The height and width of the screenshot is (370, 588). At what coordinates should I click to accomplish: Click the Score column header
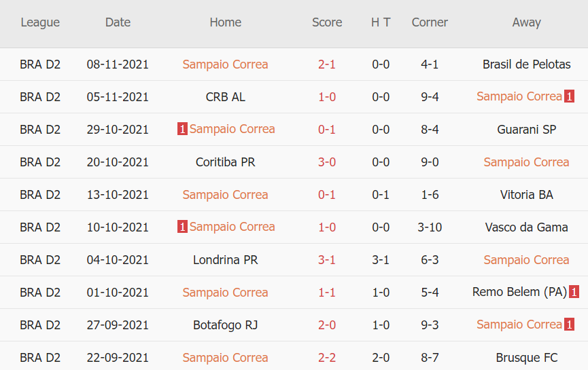pos(327,22)
